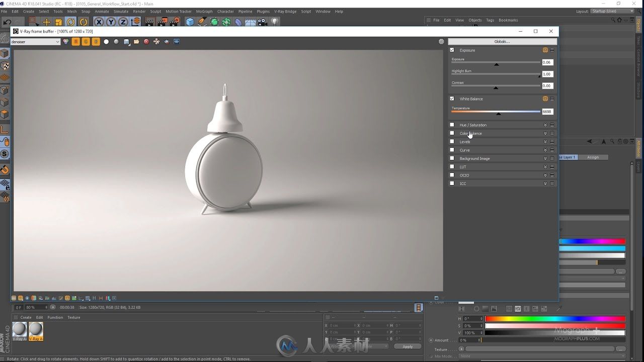Open the Function menu in material manager
The height and width of the screenshot is (362, 644).
click(x=55, y=317)
